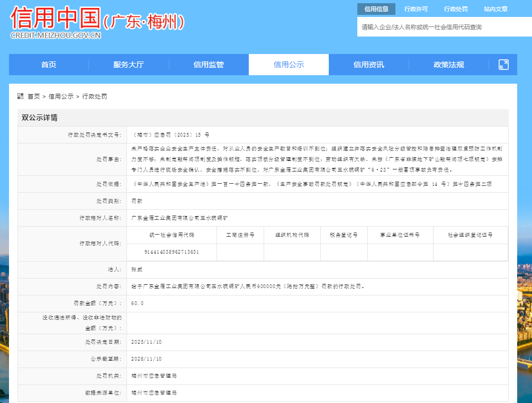Click the 信用中国 site logo
The width and height of the screenshot is (532, 403).
(x=55, y=19)
